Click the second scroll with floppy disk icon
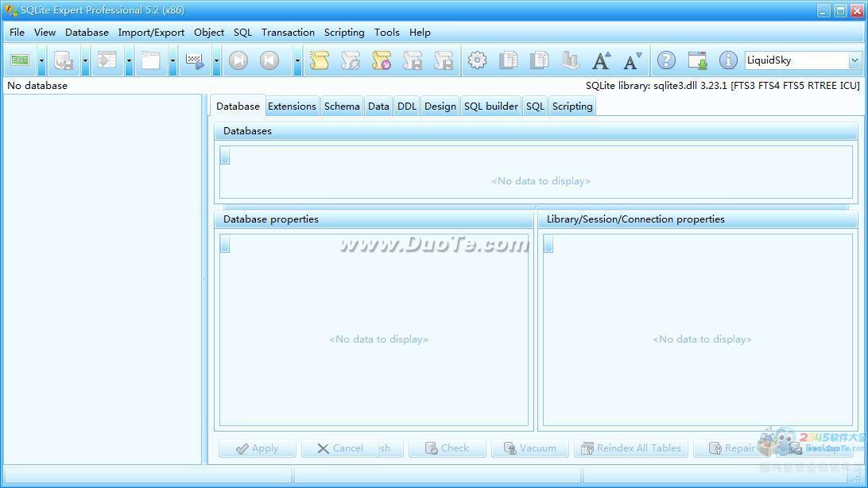 click(444, 60)
